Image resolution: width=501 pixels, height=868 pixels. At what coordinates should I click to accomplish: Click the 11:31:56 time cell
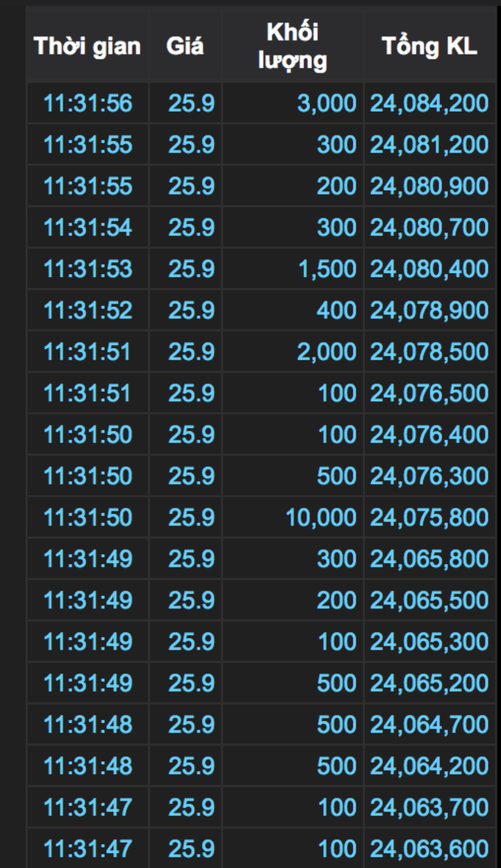click(x=88, y=103)
